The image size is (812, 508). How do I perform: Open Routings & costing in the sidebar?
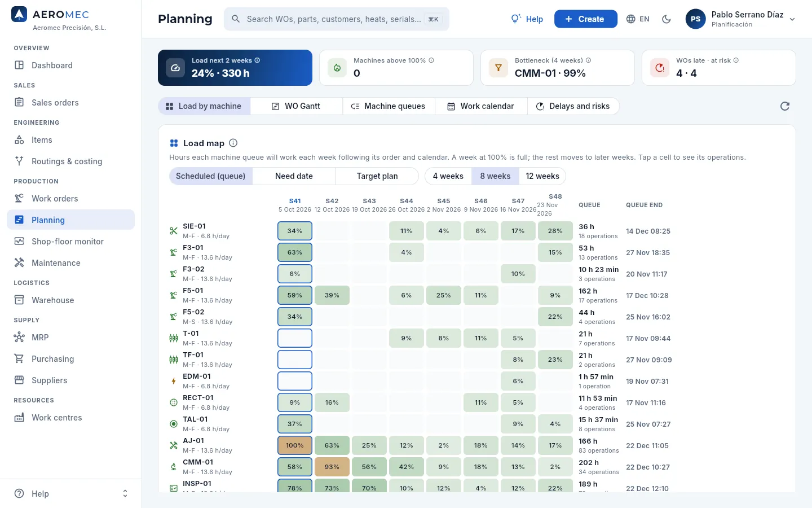[71, 161]
